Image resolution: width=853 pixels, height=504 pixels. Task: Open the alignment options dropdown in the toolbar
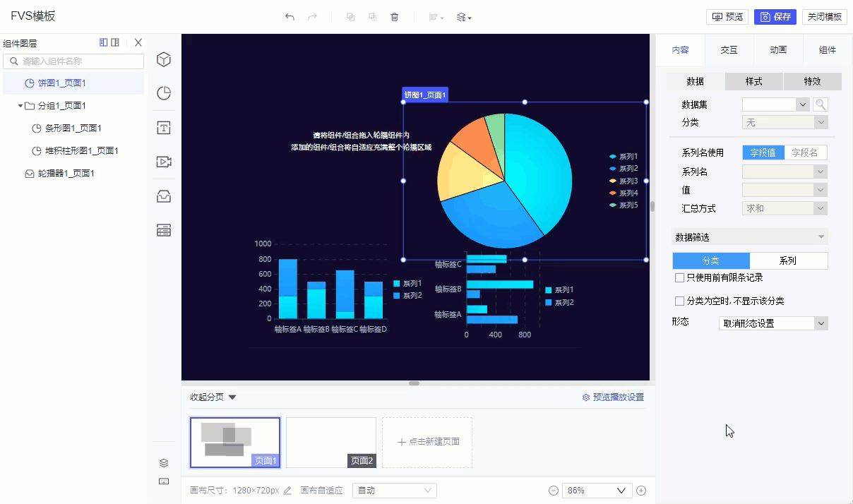(x=436, y=17)
